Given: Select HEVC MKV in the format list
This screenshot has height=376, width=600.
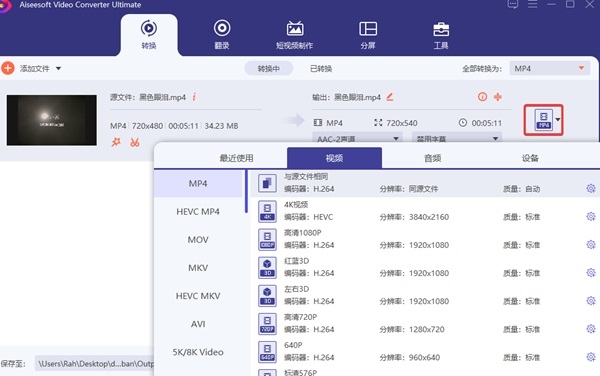Looking at the screenshot, I should point(198,296).
